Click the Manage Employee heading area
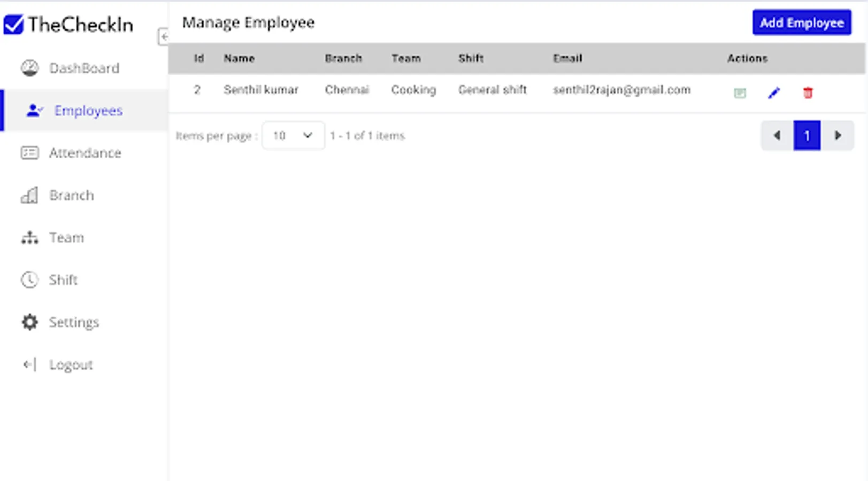This screenshot has height=481, width=868. (x=248, y=22)
